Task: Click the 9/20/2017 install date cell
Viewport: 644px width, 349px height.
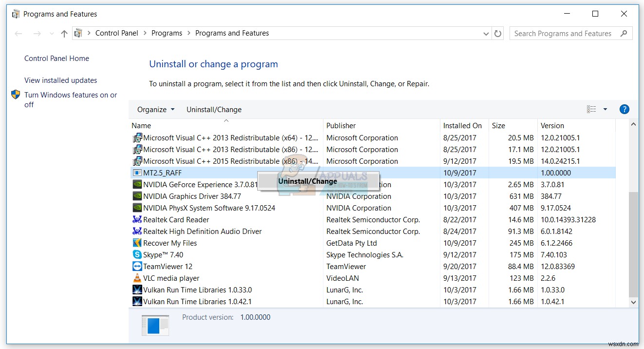Action: [459, 267]
